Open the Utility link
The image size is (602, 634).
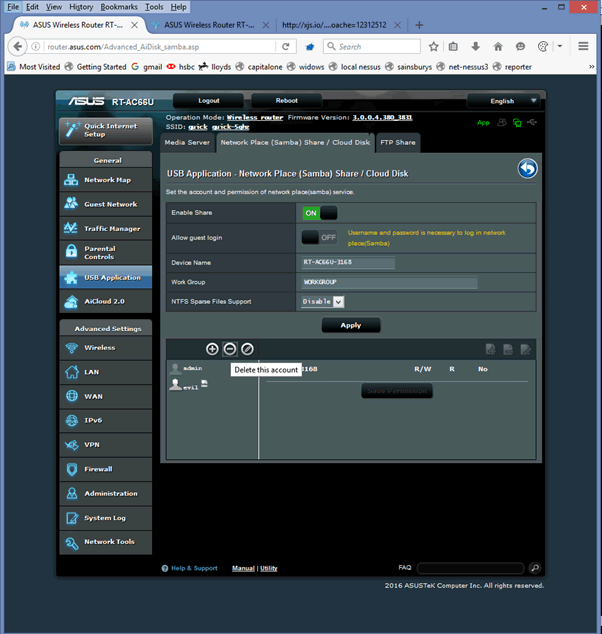[x=269, y=568]
